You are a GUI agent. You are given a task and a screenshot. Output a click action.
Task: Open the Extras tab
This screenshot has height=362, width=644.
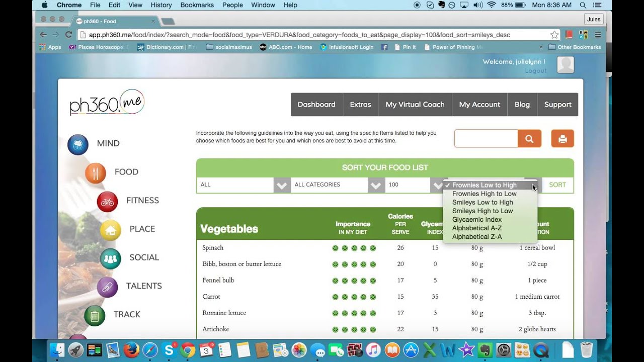(x=360, y=105)
